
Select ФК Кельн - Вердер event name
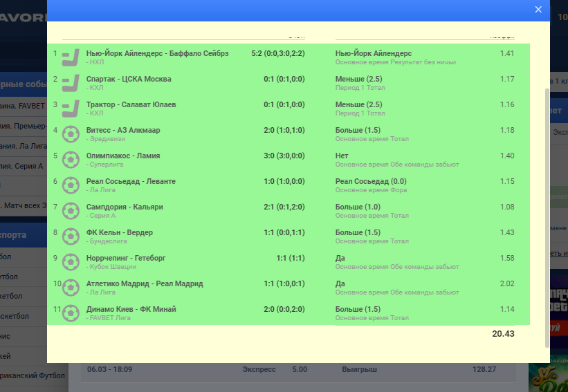point(120,232)
